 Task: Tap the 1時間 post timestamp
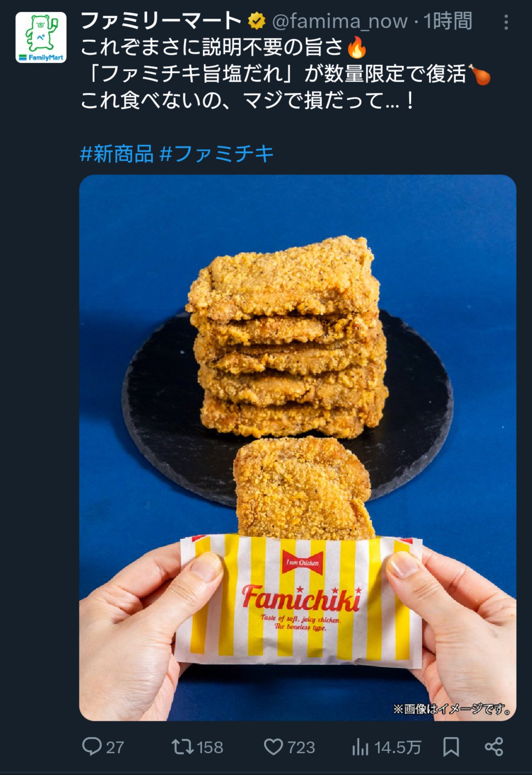click(448, 21)
